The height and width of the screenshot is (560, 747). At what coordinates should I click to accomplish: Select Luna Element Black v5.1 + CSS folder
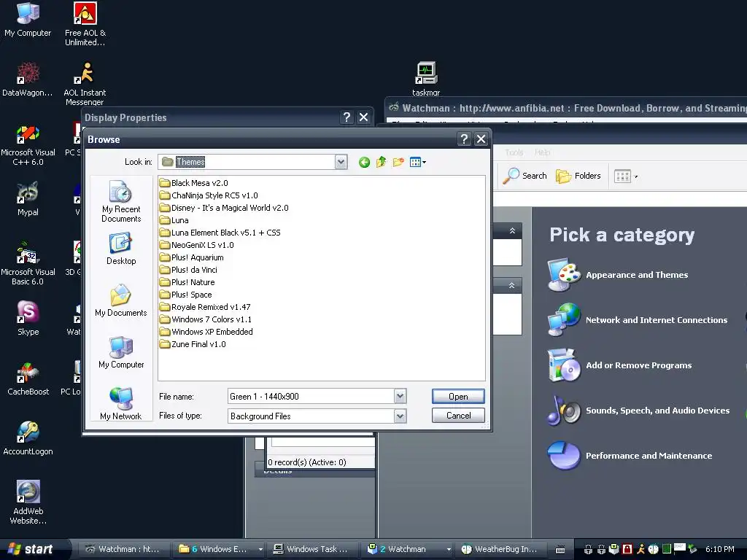click(220, 233)
